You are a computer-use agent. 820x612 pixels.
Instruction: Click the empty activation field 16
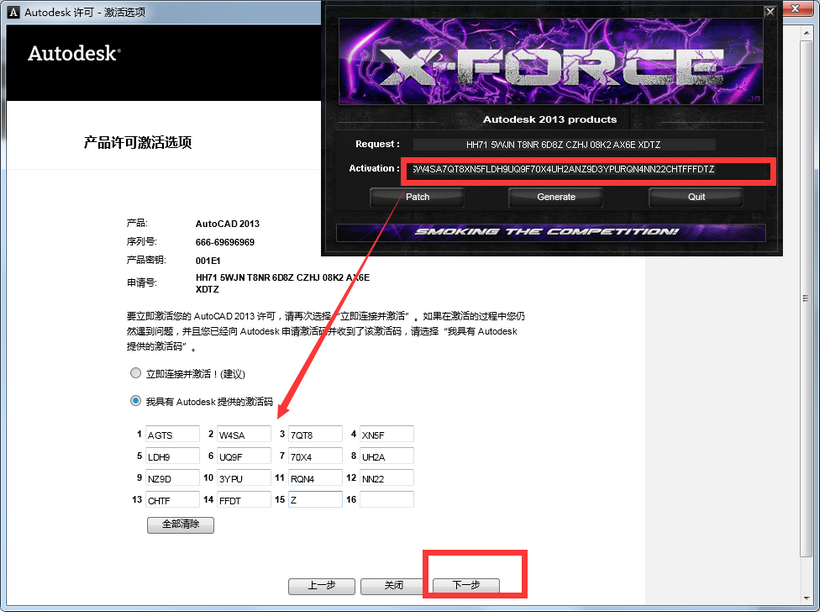click(386, 499)
